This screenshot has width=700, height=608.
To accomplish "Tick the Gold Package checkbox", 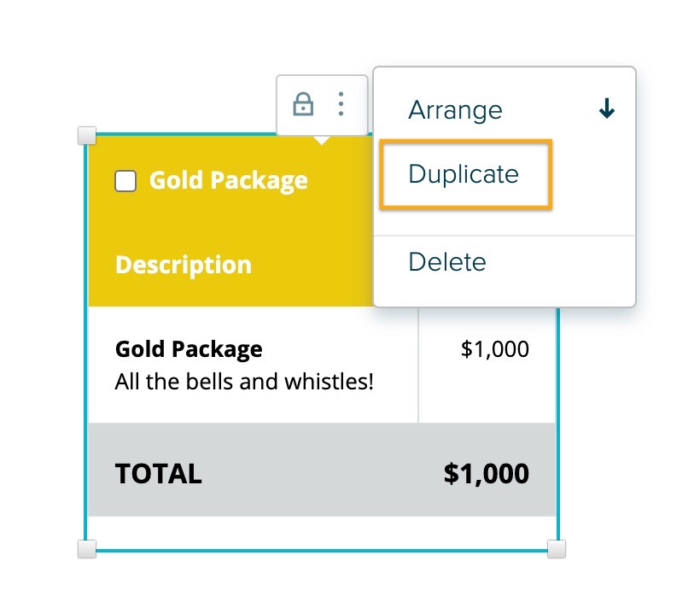I will [x=125, y=181].
